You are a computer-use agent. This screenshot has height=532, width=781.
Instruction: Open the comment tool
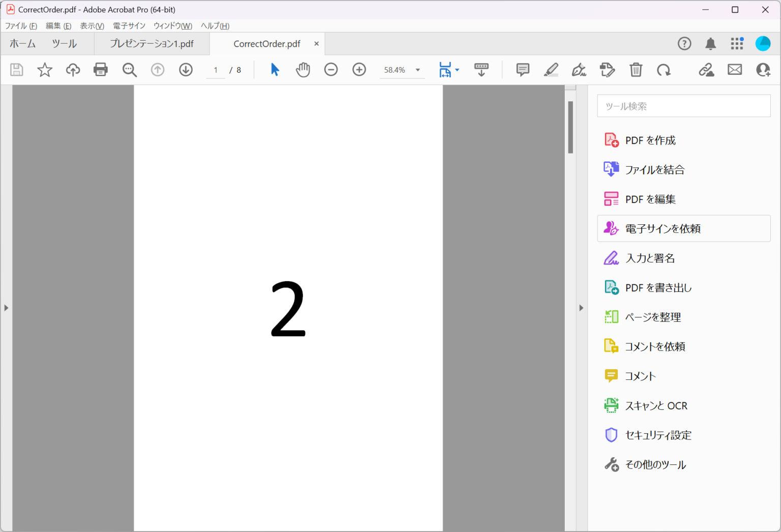[522, 70]
